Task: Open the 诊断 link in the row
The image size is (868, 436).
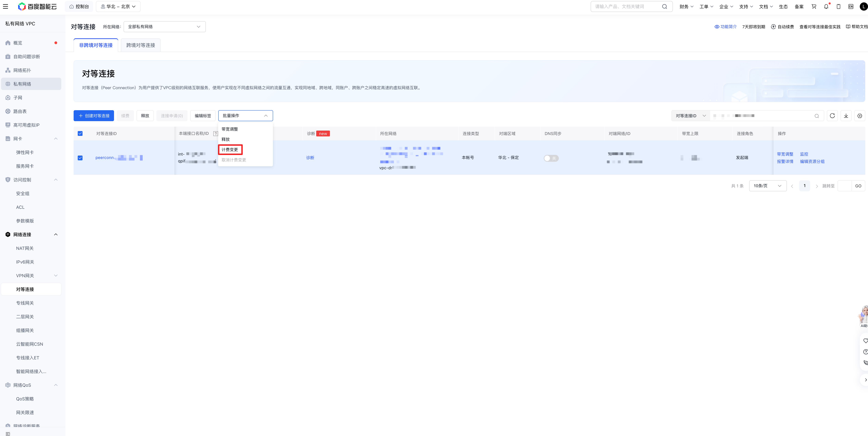Action: pyautogui.click(x=310, y=158)
